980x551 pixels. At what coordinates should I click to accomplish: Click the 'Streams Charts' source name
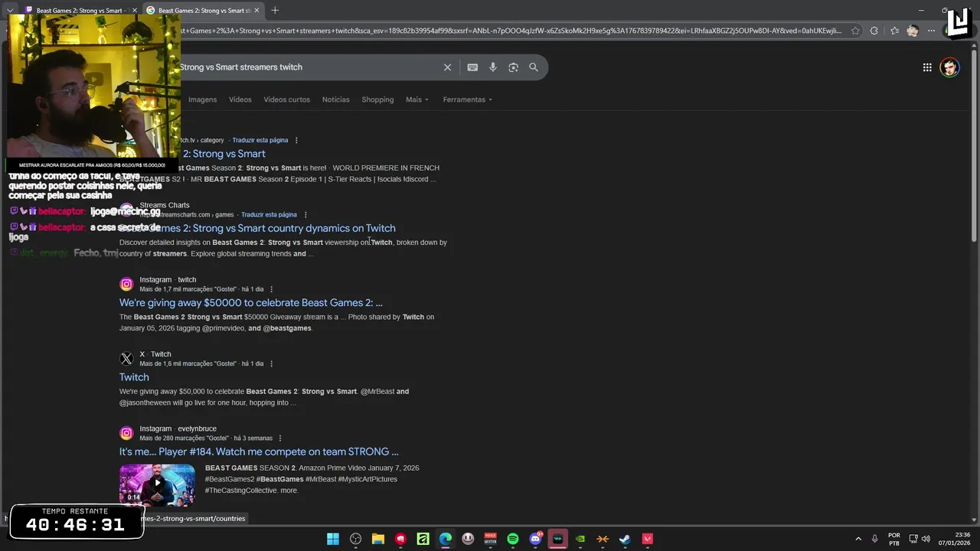click(165, 205)
